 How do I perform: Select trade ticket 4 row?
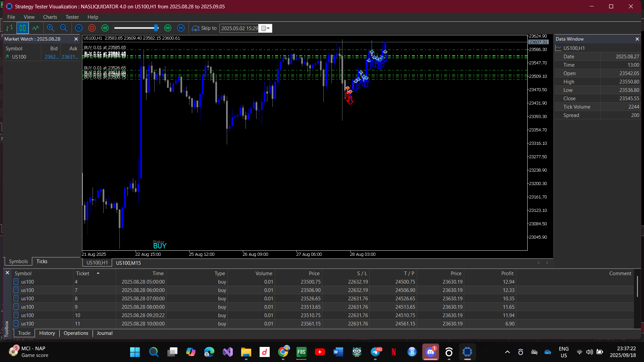tap(323, 282)
